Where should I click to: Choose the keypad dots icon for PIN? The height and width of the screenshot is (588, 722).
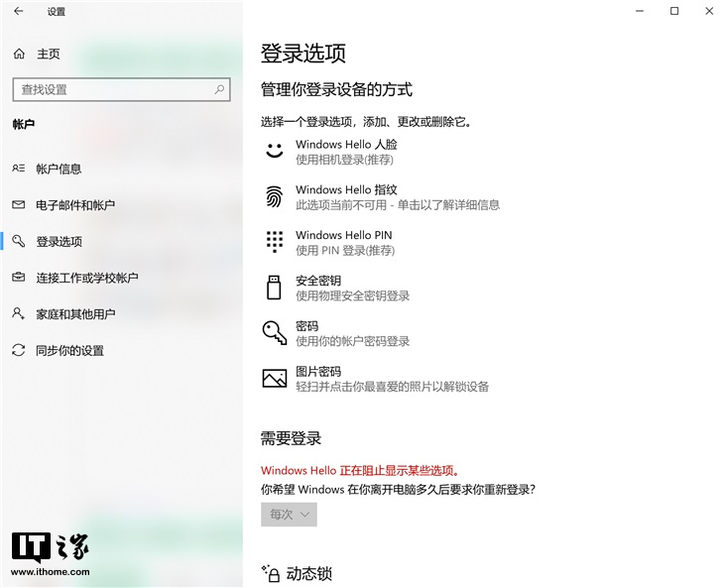coord(275,242)
